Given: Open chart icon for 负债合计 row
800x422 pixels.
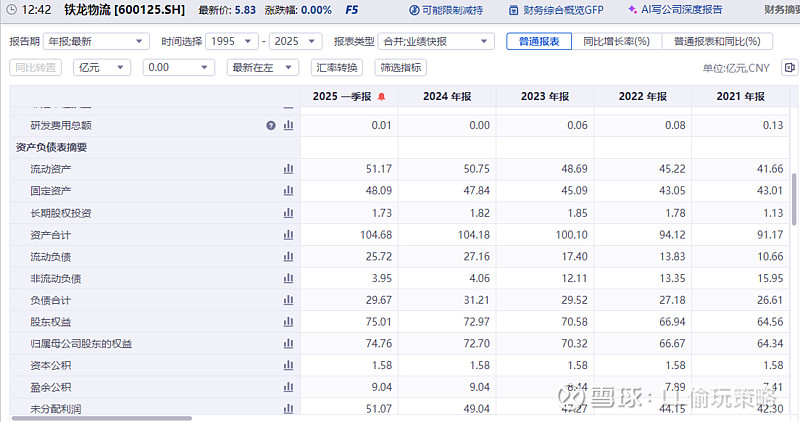Looking at the screenshot, I should coord(288,300).
